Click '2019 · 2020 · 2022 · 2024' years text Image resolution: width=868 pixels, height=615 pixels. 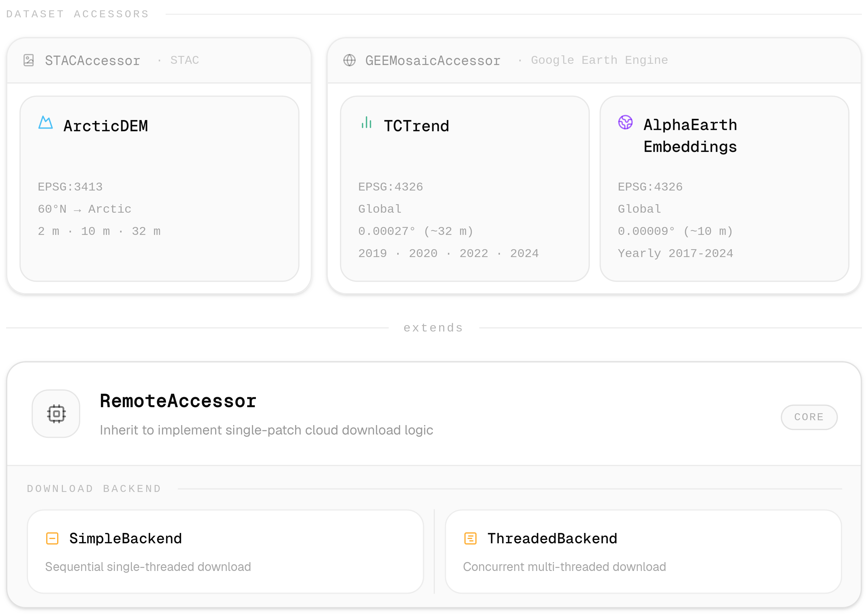[448, 253]
